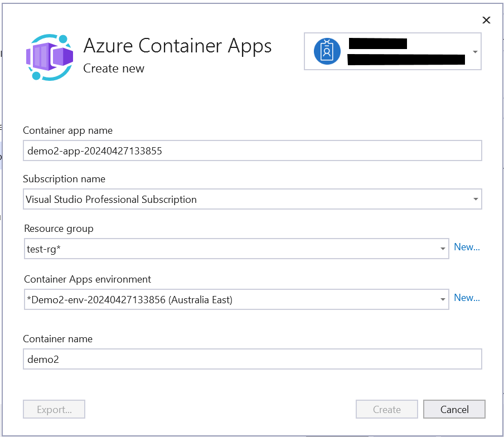
Task: Open the Demo2-env-20240427133856 environment combo box
Action: coord(236,299)
